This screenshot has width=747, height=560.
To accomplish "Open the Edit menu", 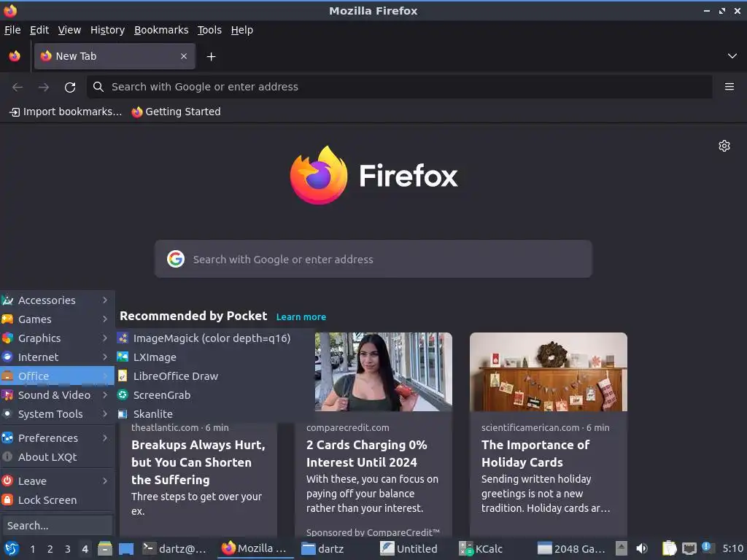I will [x=39, y=30].
